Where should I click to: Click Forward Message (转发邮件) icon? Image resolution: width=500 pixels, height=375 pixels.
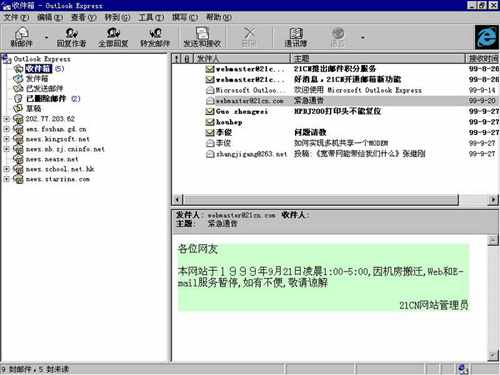(x=155, y=36)
